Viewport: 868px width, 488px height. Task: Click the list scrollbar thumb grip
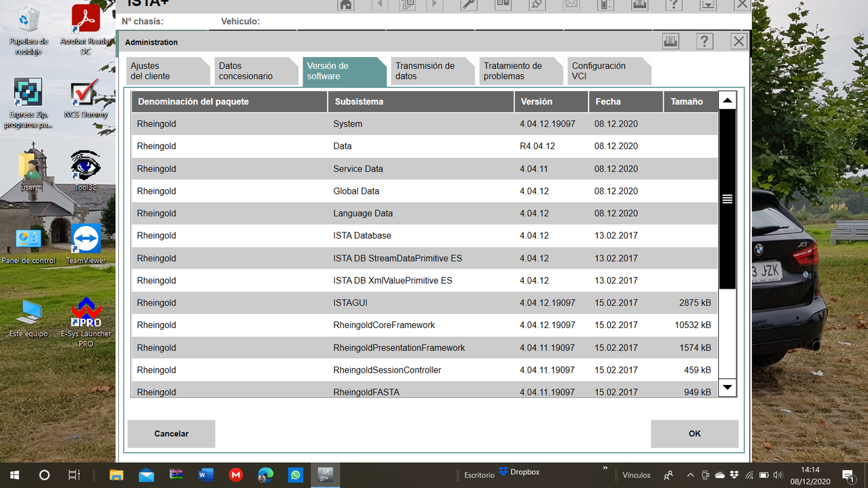click(x=728, y=199)
